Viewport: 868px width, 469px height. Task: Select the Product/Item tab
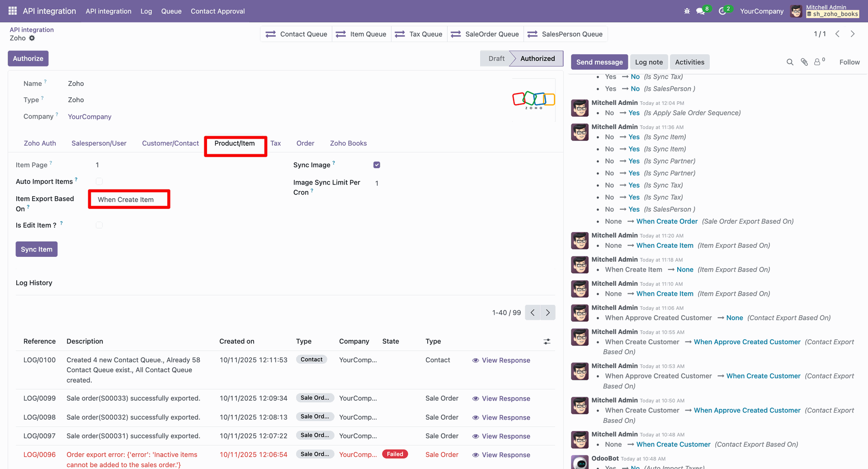tap(235, 143)
